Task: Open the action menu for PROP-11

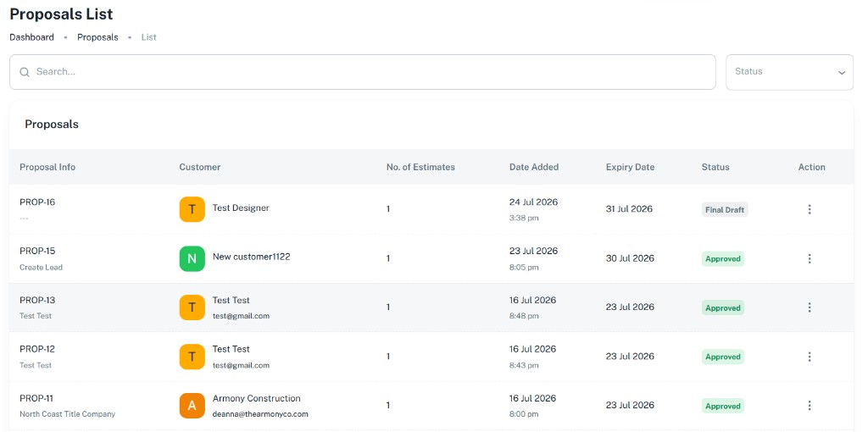Action: click(x=810, y=406)
